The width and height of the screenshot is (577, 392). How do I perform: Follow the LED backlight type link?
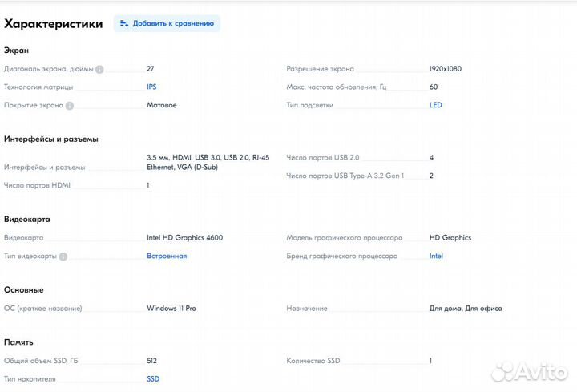[x=435, y=105]
